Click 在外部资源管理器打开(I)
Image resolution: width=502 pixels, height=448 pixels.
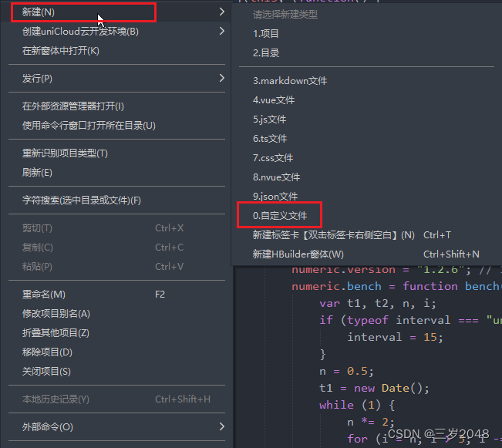coord(116,106)
